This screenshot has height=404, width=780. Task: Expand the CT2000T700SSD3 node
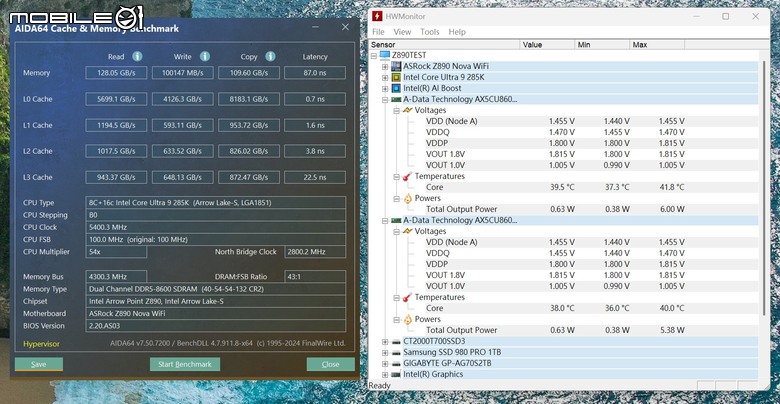click(385, 342)
